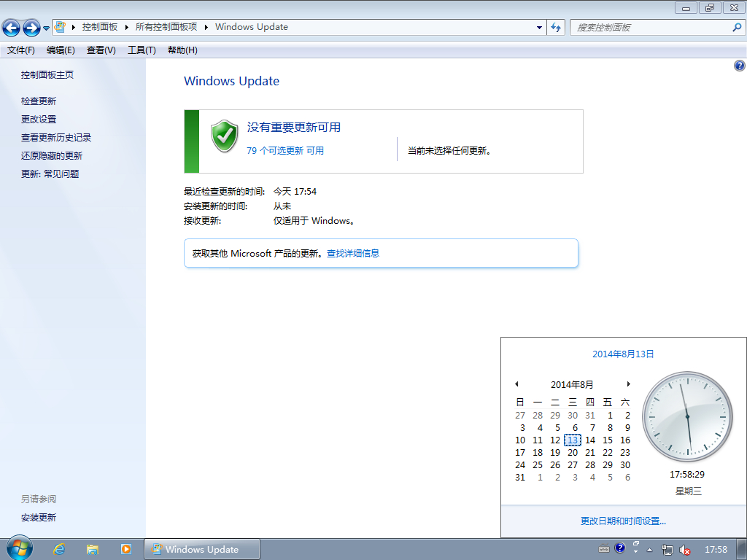747x560 pixels.
Task: Click the 2014年8月13日 date header link
Action: click(x=623, y=354)
